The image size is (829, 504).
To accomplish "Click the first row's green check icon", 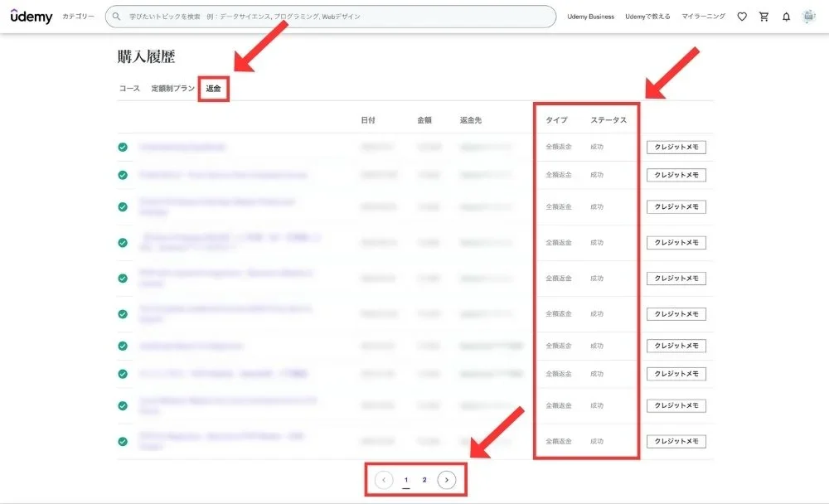I will tap(123, 148).
